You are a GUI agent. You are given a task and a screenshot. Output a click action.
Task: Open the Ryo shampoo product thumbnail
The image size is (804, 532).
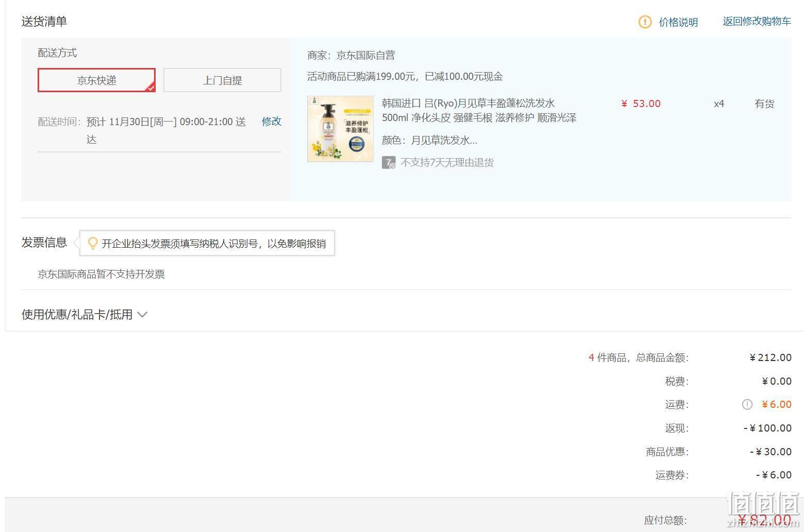click(x=340, y=129)
